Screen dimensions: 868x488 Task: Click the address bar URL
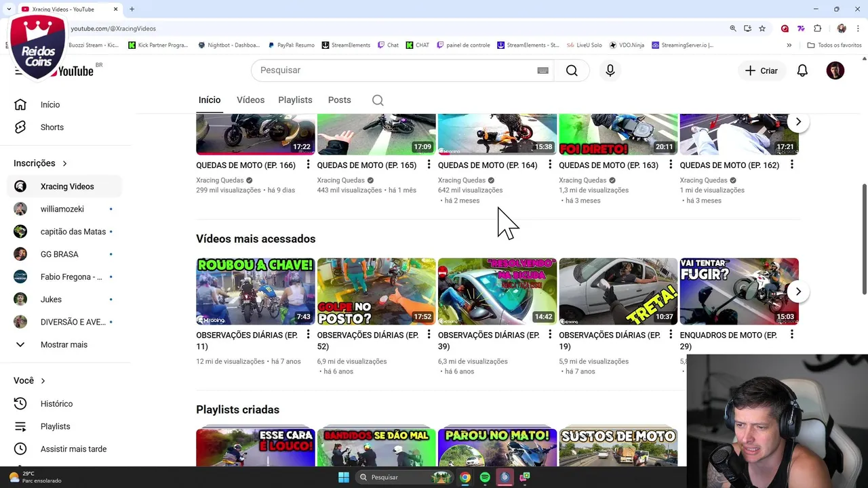(x=113, y=28)
